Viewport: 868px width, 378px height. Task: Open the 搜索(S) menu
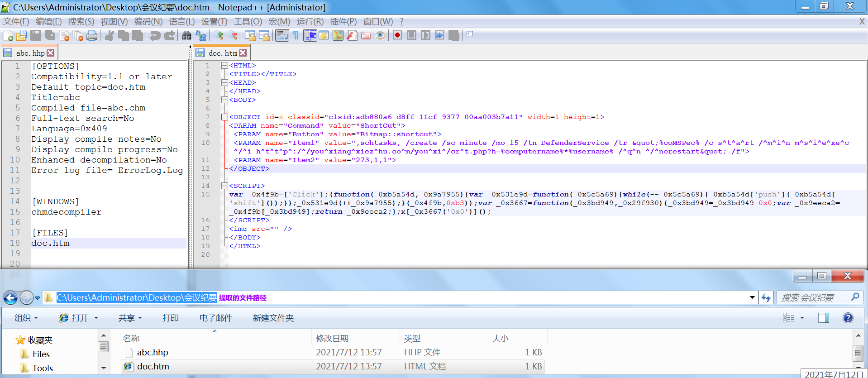(x=81, y=22)
